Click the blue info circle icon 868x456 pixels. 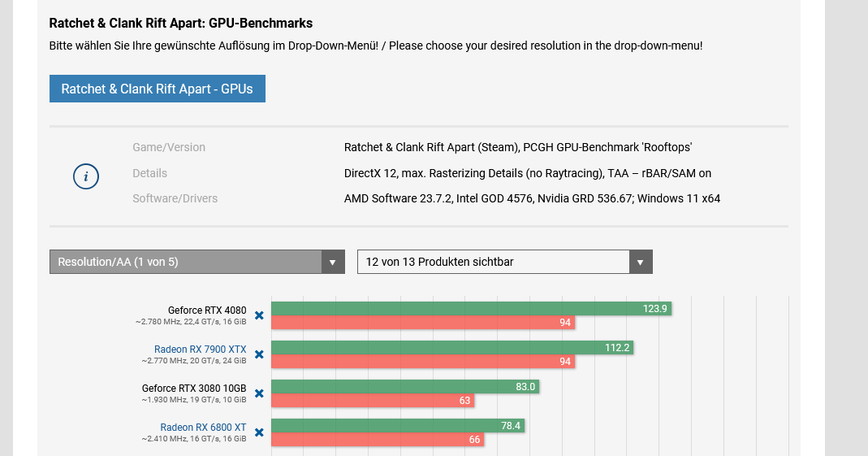[x=86, y=176]
